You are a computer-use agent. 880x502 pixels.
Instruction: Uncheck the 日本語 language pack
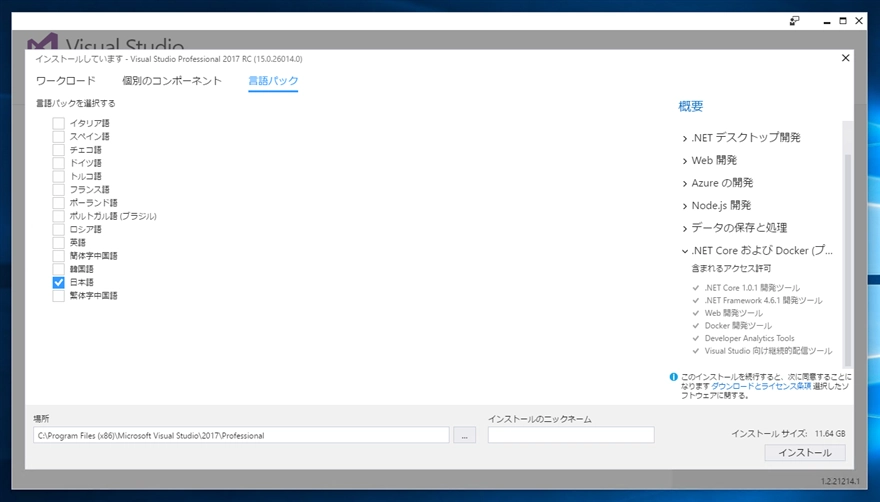pos(58,282)
